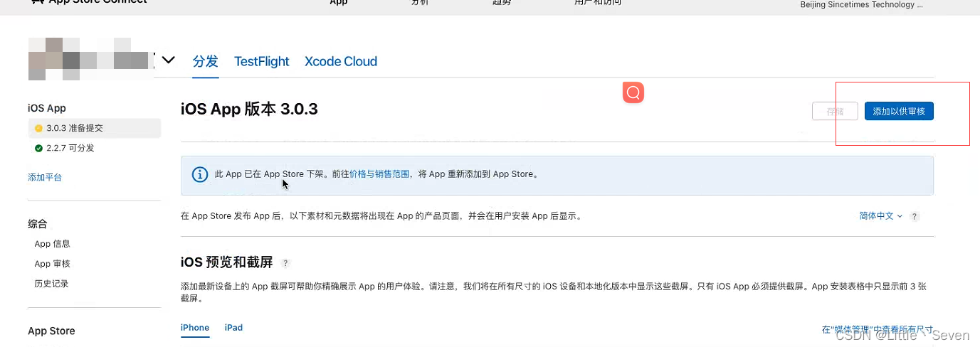Click the red floating search icon

pyautogui.click(x=633, y=92)
